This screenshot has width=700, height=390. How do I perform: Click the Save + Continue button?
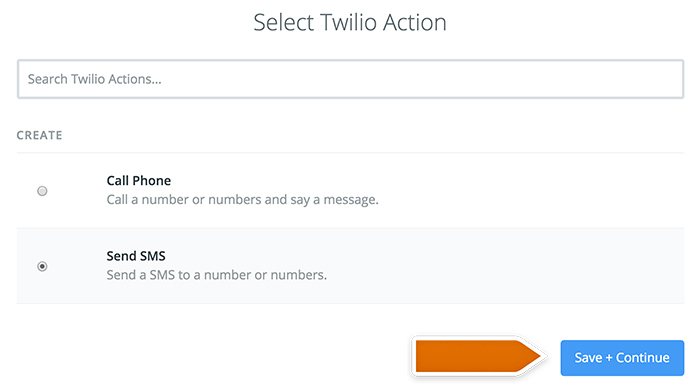[622, 358]
